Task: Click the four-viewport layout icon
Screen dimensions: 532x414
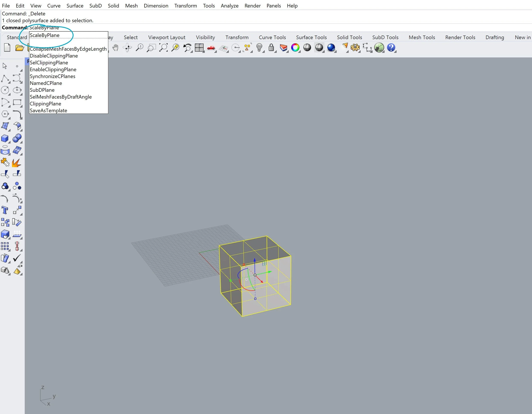Action: point(199,48)
